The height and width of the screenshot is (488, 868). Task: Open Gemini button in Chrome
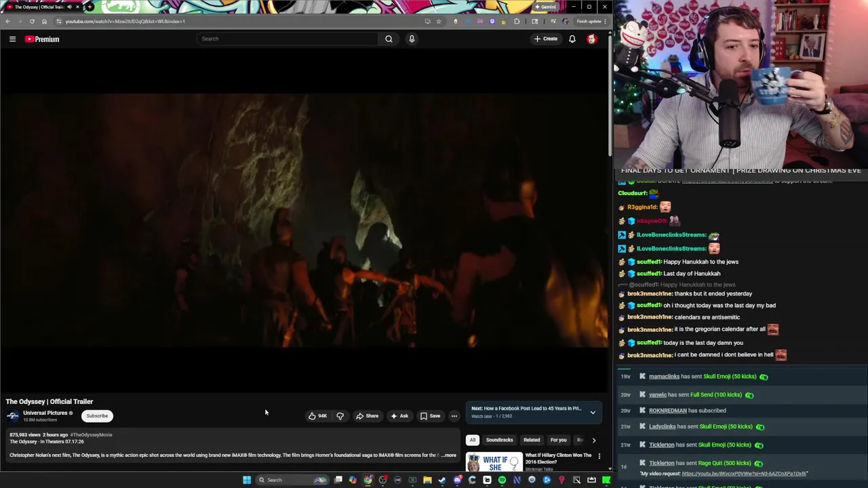pos(545,7)
